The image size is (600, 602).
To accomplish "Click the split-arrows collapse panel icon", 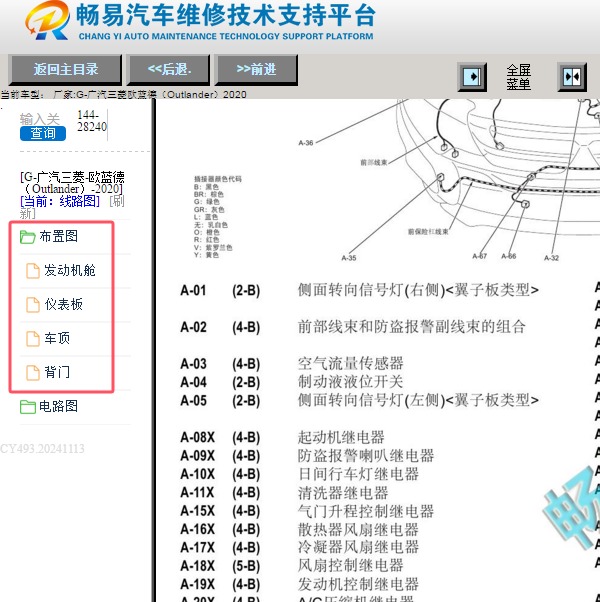I will [572, 77].
